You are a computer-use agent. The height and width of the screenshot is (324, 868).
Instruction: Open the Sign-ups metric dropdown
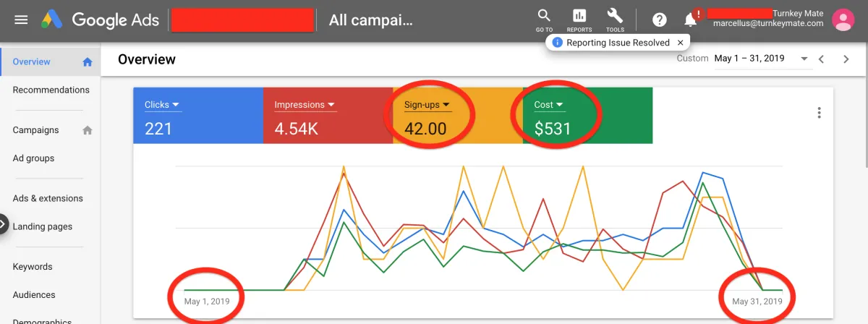click(x=427, y=105)
